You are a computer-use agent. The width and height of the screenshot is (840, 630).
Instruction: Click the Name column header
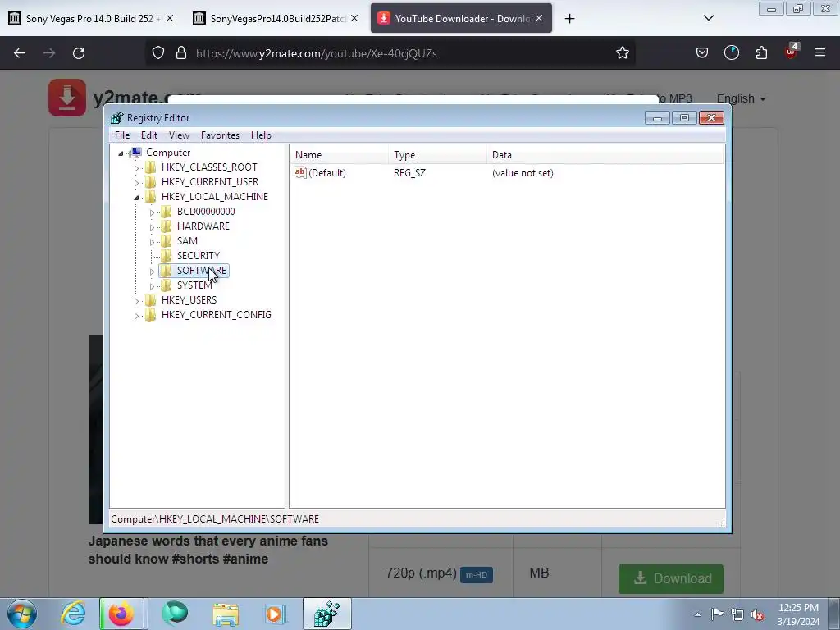pyautogui.click(x=340, y=155)
